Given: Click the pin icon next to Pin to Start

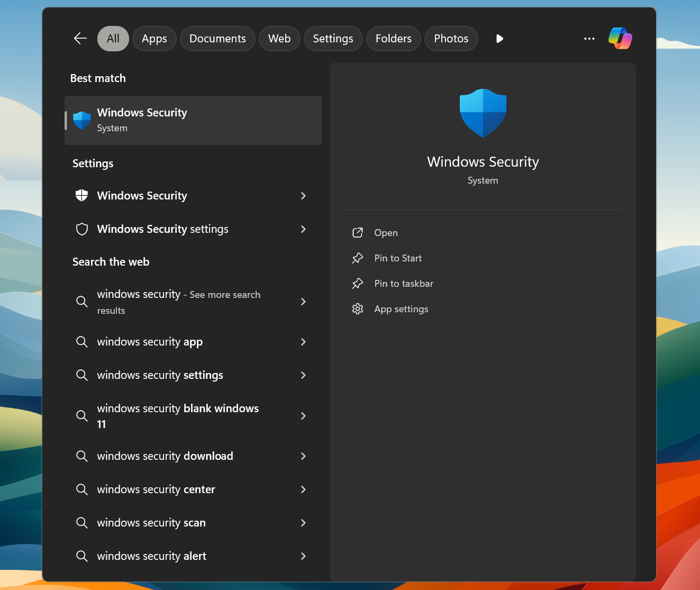Looking at the screenshot, I should tap(358, 258).
